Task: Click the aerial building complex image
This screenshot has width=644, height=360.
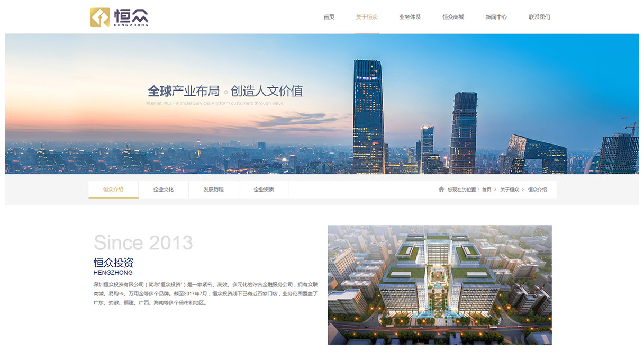Action: pyautogui.click(x=439, y=285)
